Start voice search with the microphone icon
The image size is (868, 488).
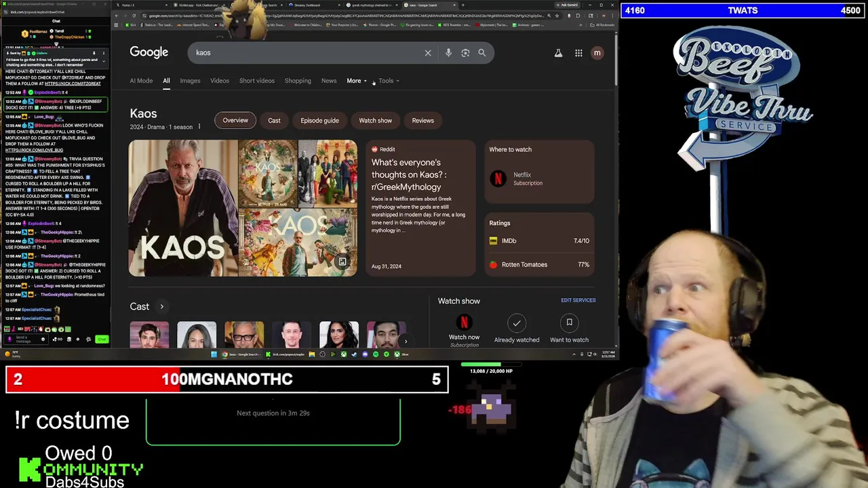[448, 53]
